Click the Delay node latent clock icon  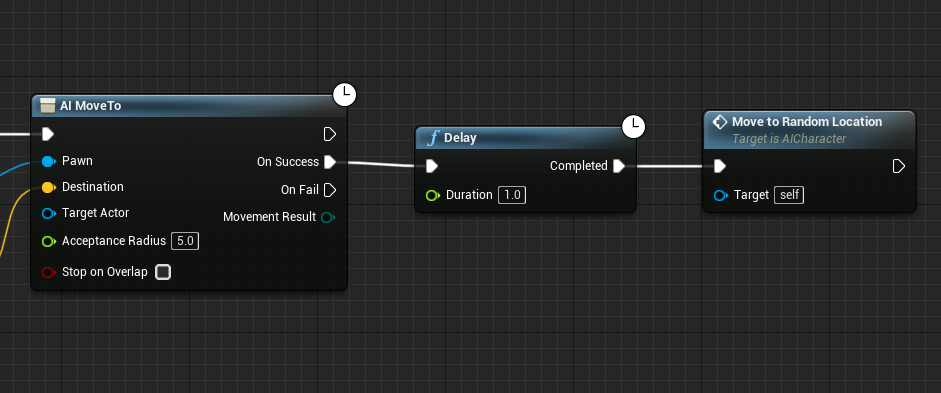click(633, 127)
